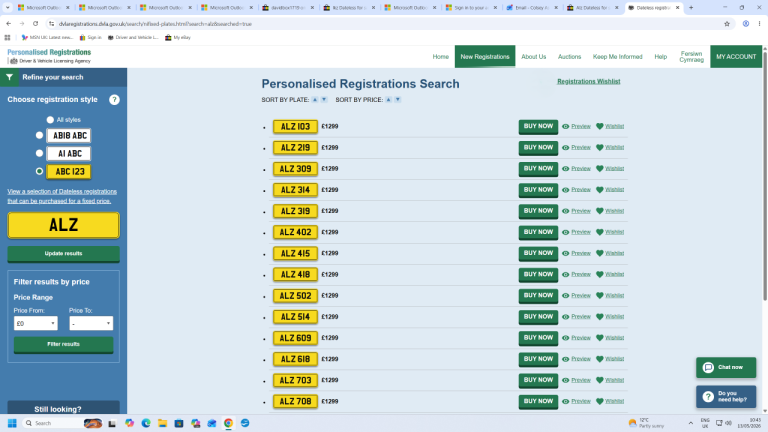Viewport: 768px width, 432px height.
Task: Open the tab search dropdown in Chrome
Action: [7, 8]
